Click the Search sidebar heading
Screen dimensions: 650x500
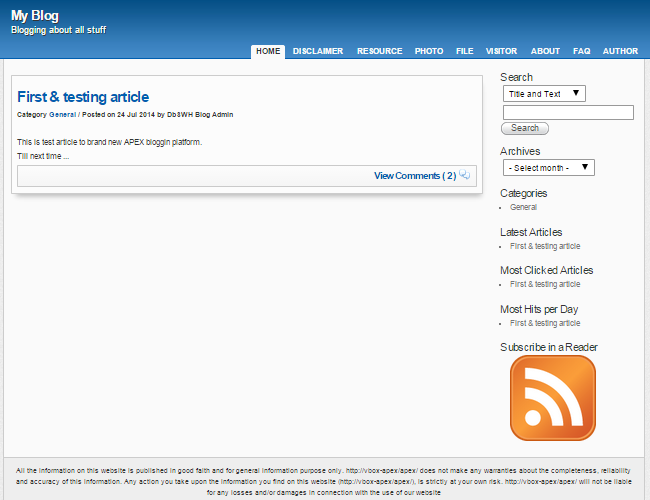coord(517,78)
